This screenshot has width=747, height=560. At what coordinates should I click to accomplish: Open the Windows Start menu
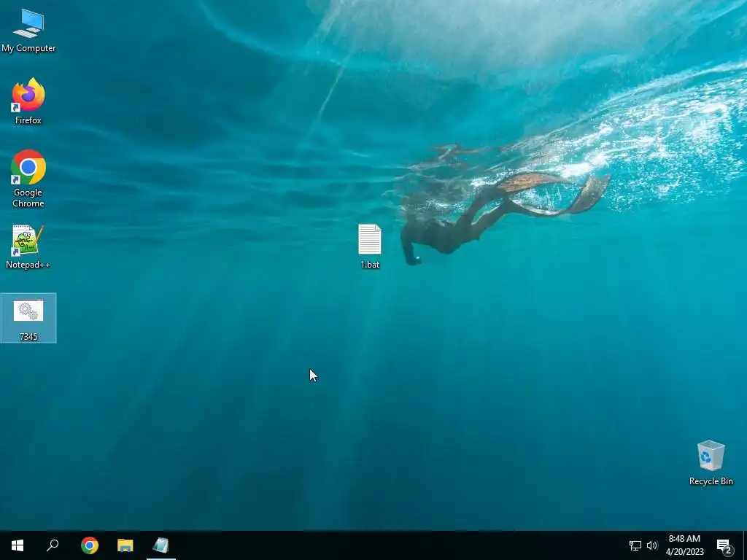(18, 545)
